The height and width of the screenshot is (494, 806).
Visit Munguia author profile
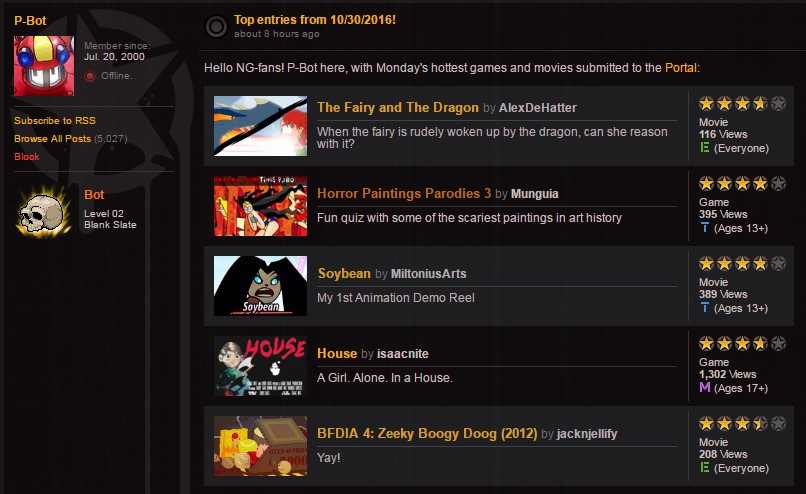pyautogui.click(x=535, y=194)
